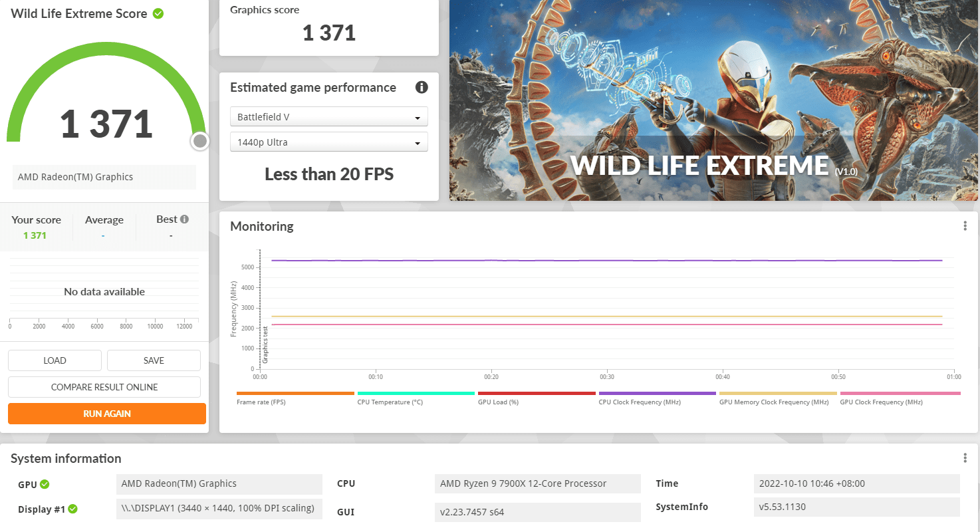Toggle the GPU Memory Clock Frequency legend
Viewport: 980px width, 532px height.
[778, 398]
